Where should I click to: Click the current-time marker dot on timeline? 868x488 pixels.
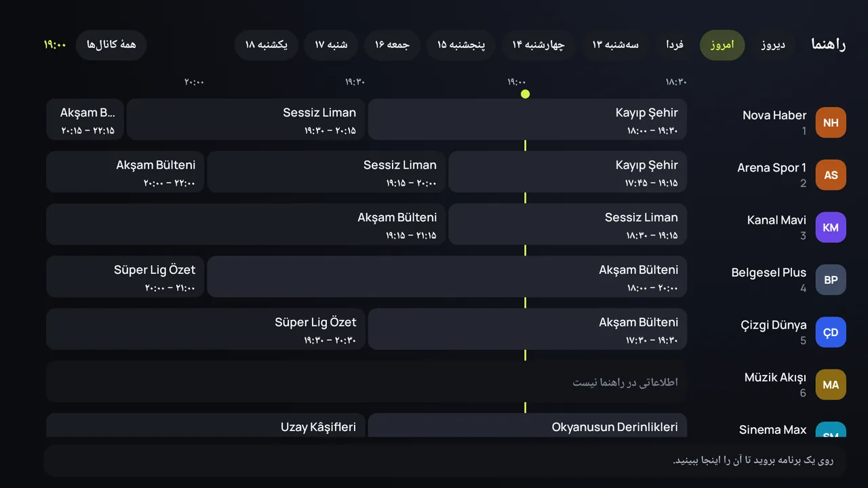(x=525, y=94)
